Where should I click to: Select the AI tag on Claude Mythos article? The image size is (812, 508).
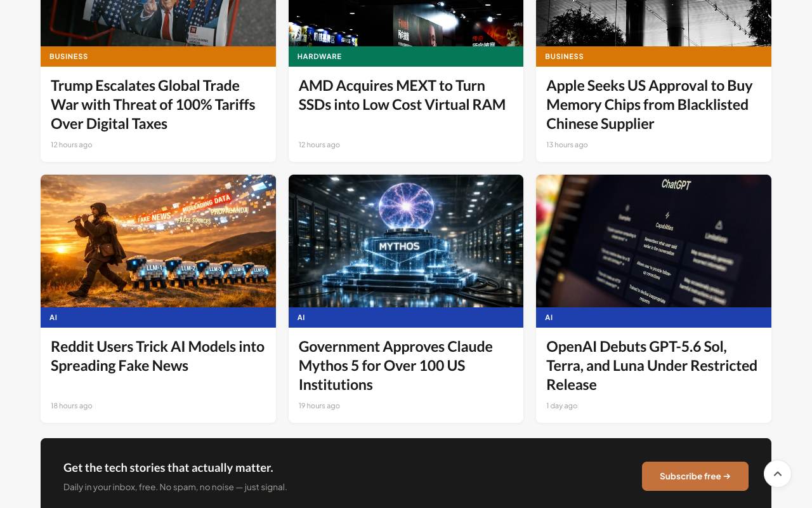[x=301, y=317]
